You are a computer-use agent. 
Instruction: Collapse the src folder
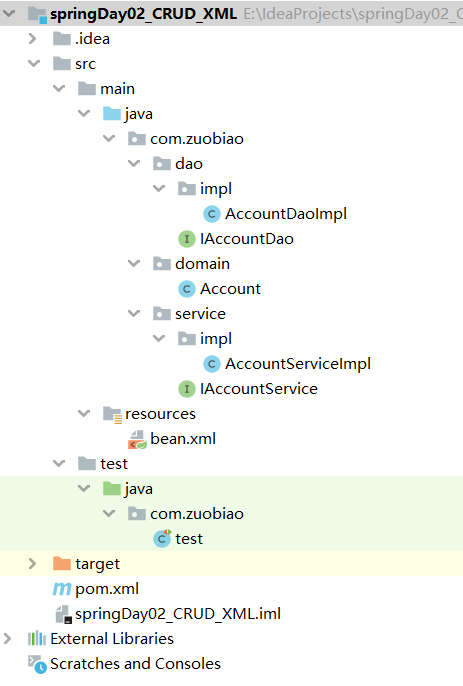pyautogui.click(x=34, y=63)
